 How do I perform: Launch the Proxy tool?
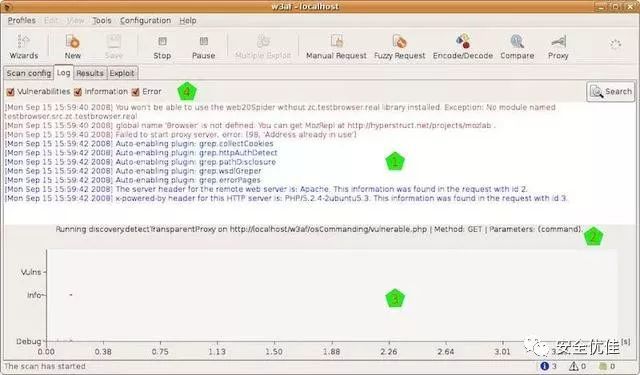tap(558, 47)
